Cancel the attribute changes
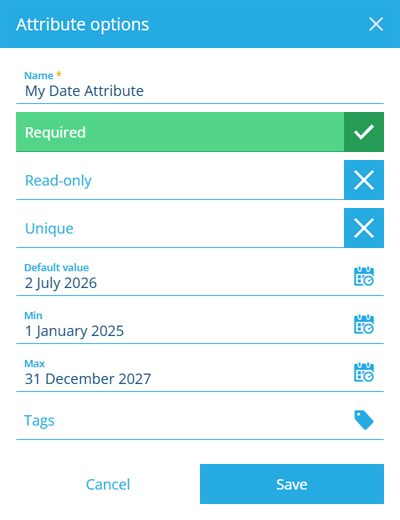The image size is (400, 520). tap(108, 484)
